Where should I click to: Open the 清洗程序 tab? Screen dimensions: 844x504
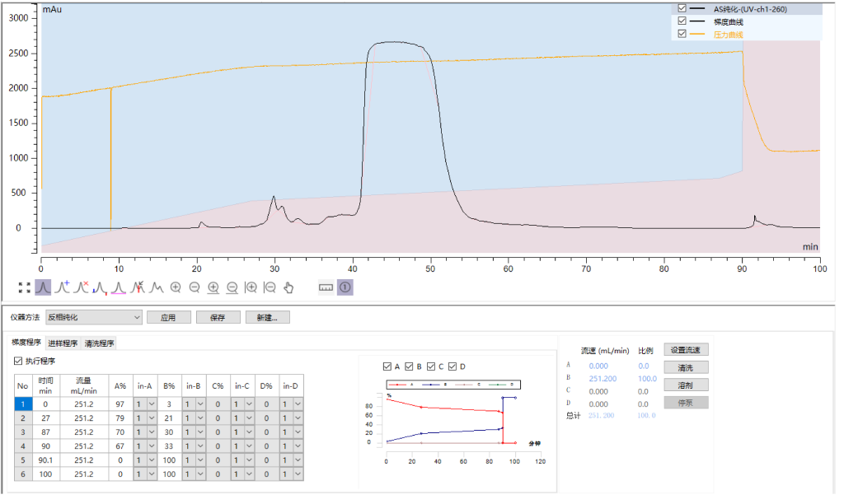tap(100, 343)
